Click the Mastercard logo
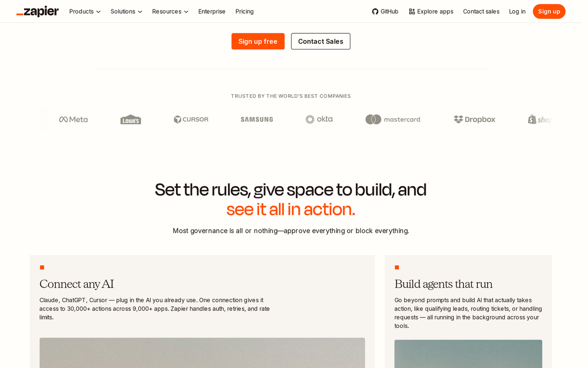Screen dimensions: 588x368 (x=393, y=119)
